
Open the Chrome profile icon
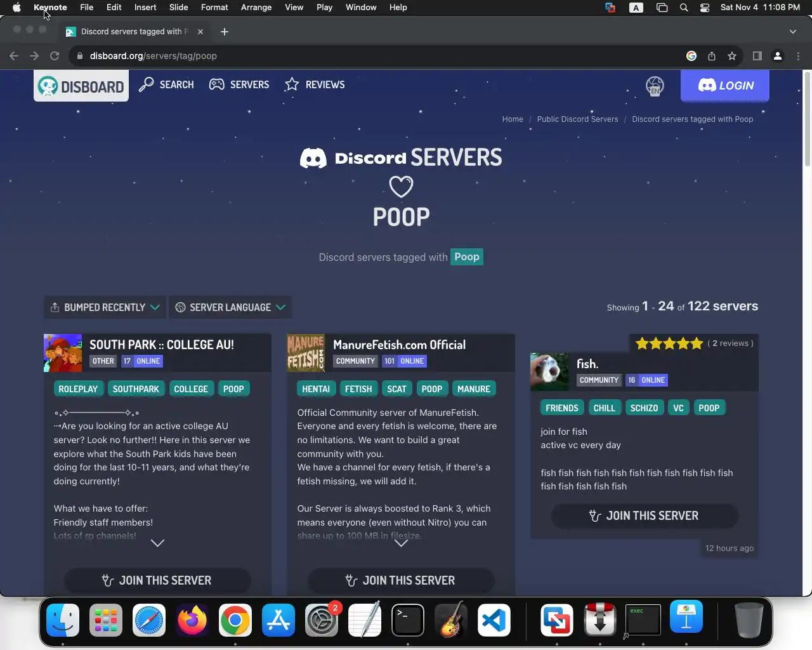pyautogui.click(x=778, y=56)
